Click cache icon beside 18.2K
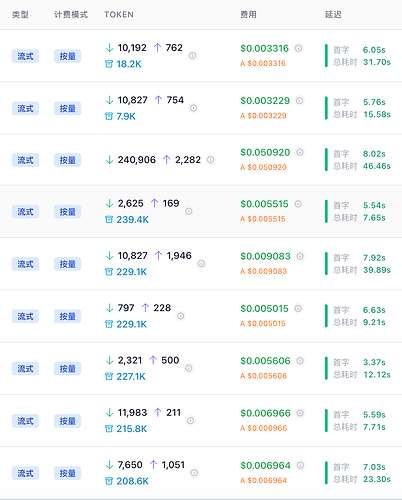Screen dimensions: 402x500 click(109, 64)
